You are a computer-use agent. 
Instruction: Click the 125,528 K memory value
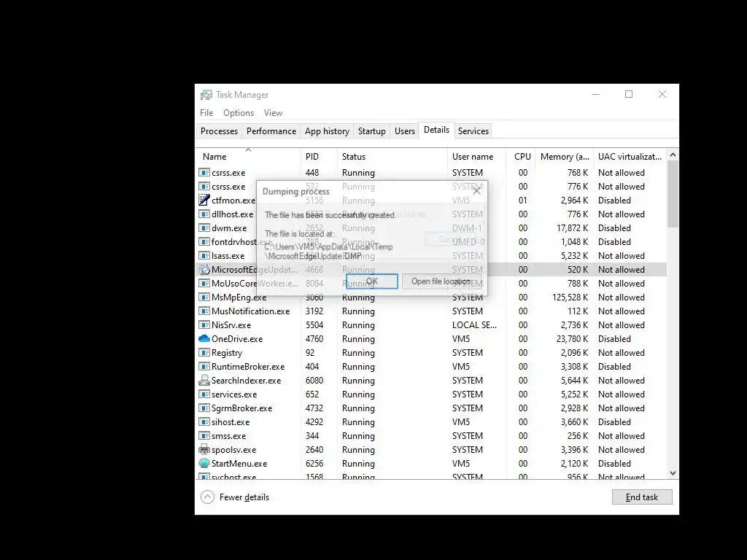point(570,297)
